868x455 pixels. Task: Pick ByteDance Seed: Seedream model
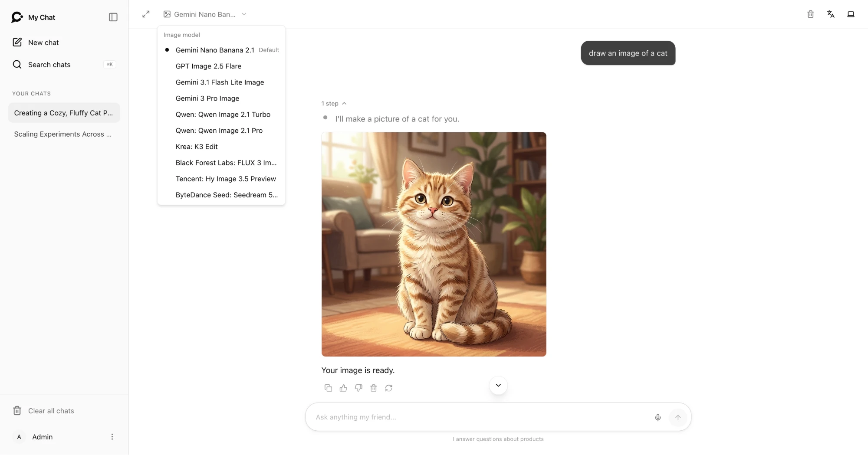[x=221, y=195]
